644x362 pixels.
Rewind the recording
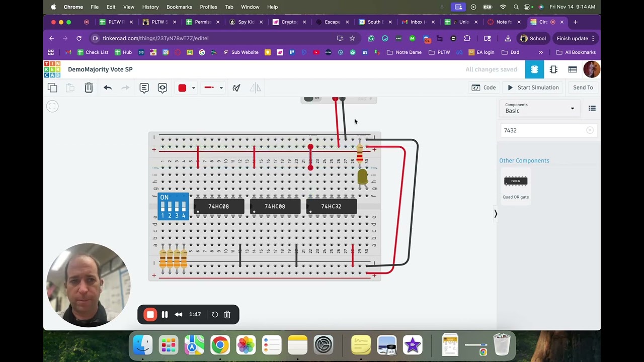[179, 315]
